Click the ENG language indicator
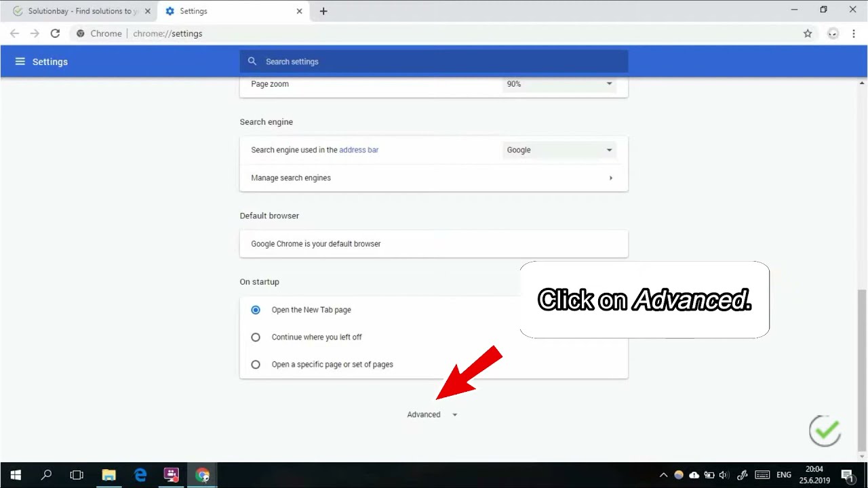This screenshot has width=868, height=488. coord(784,475)
